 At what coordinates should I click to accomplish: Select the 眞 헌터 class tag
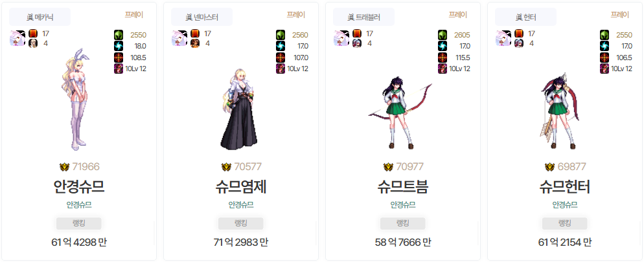click(525, 17)
